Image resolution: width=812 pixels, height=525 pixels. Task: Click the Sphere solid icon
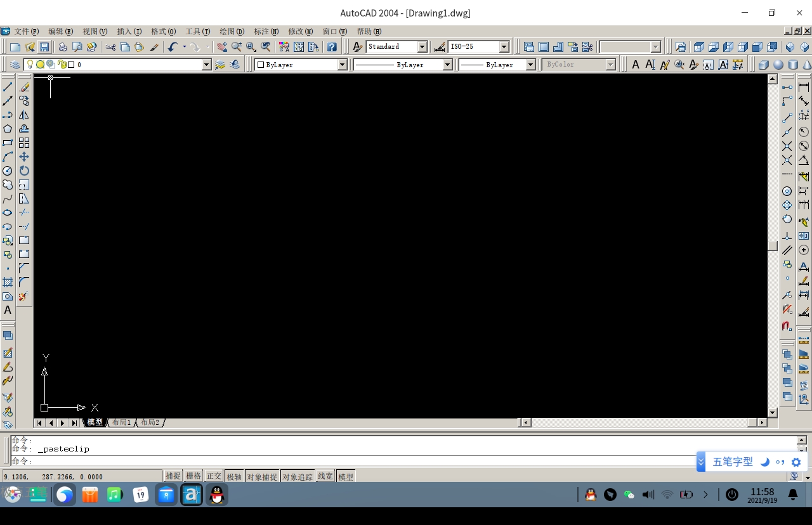click(x=778, y=65)
